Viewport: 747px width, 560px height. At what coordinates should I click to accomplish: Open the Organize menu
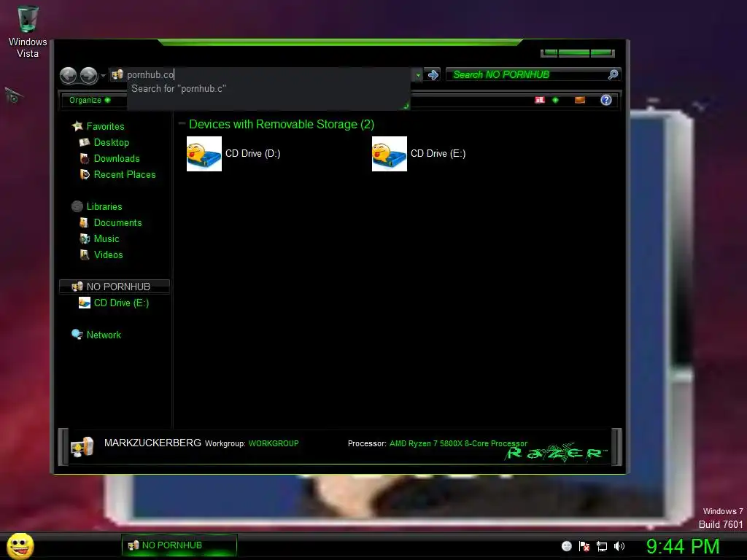(x=90, y=100)
